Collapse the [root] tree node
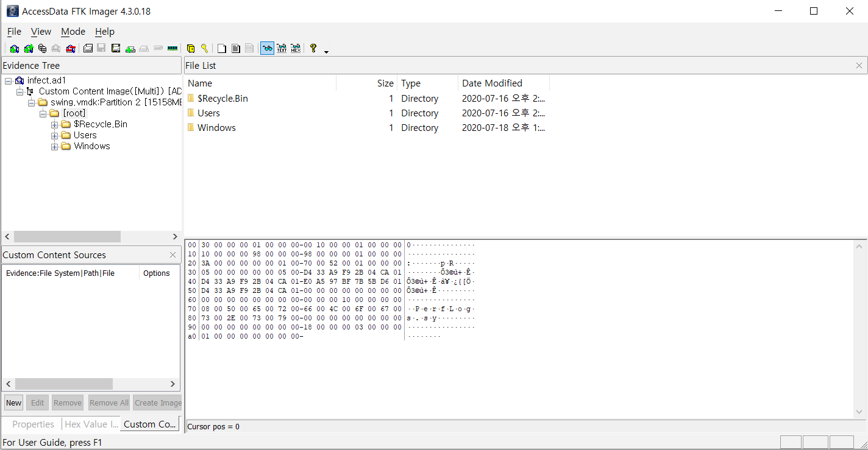The width and height of the screenshot is (868, 450). pyautogui.click(x=43, y=113)
